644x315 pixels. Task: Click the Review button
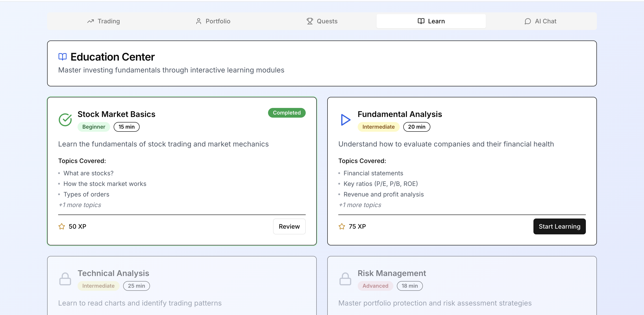289,226
